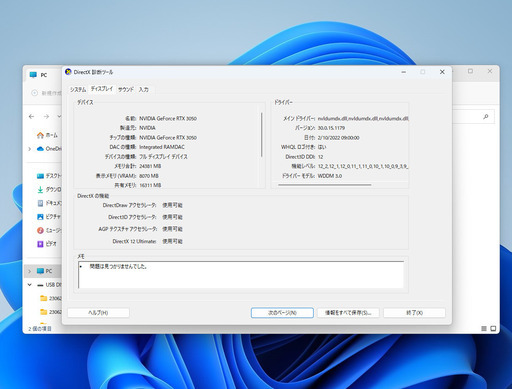Save all information with 情報をすべて保存(S)
512x389 pixels.
348,313
